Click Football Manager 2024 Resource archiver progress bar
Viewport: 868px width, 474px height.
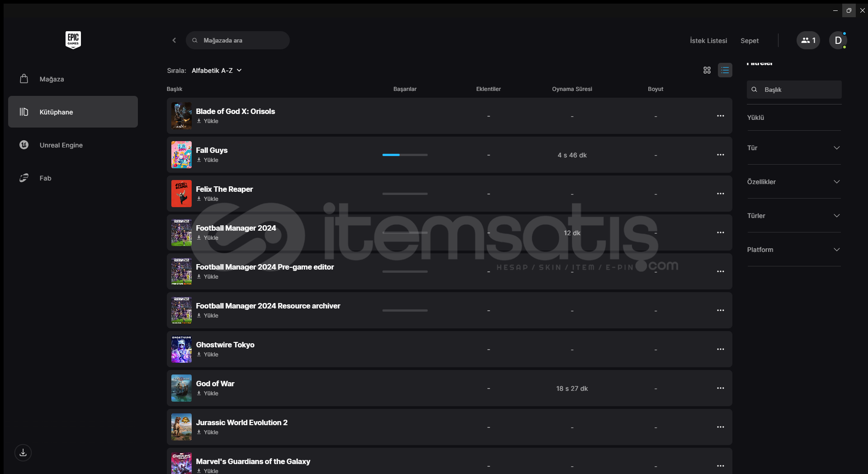click(x=405, y=310)
